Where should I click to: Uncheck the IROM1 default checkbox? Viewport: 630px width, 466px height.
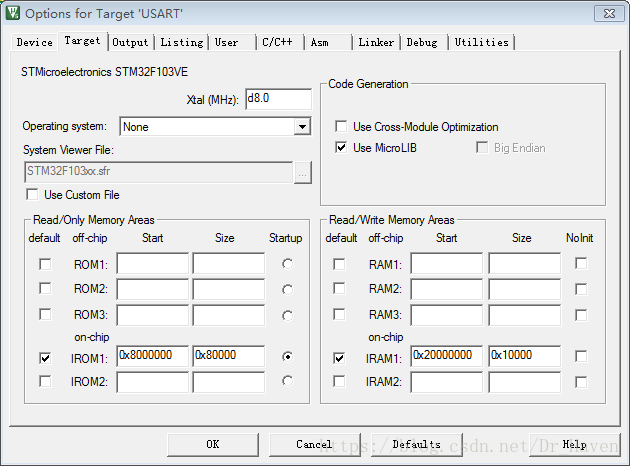point(45,357)
